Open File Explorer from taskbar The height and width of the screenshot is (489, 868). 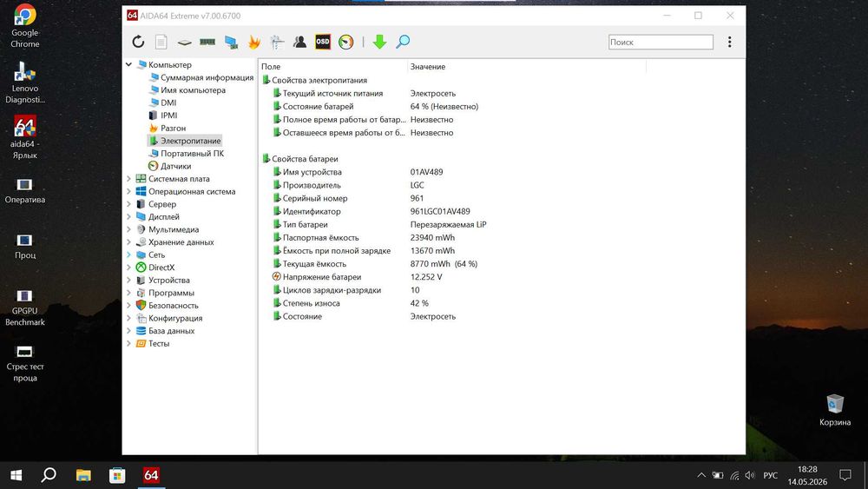(83, 475)
